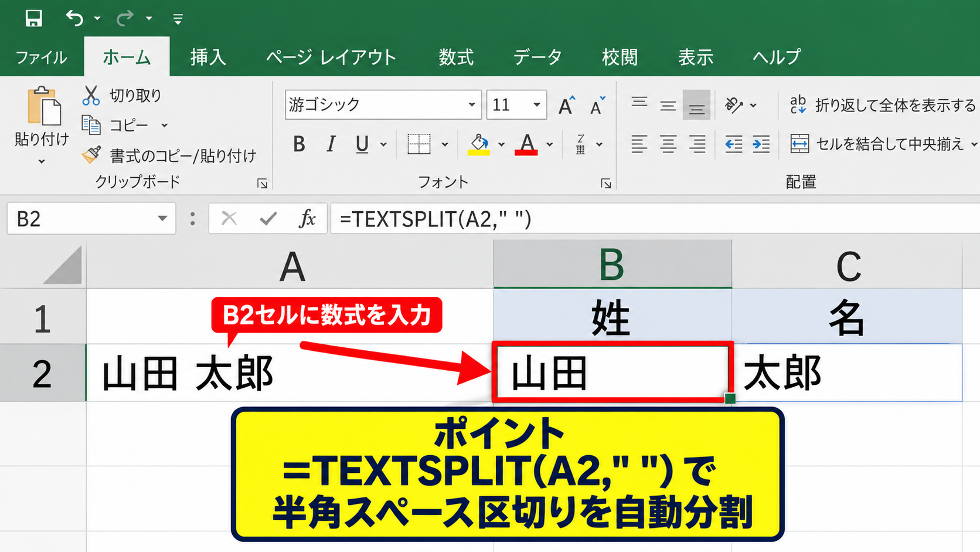Decrease indent icon
The height and width of the screenshot is (552, 980).
pos(733,144)
